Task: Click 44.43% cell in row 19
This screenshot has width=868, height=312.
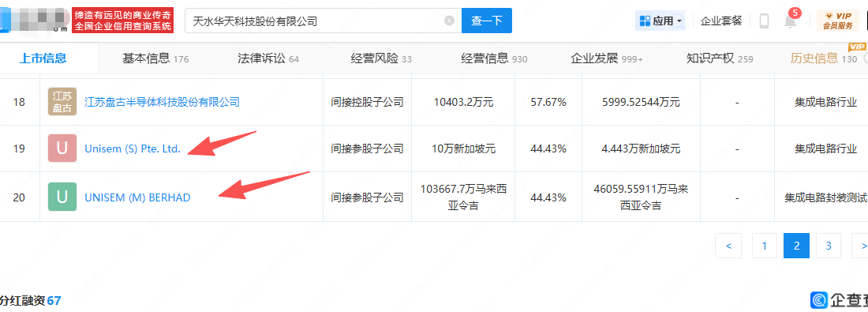Action: point(548,149)
